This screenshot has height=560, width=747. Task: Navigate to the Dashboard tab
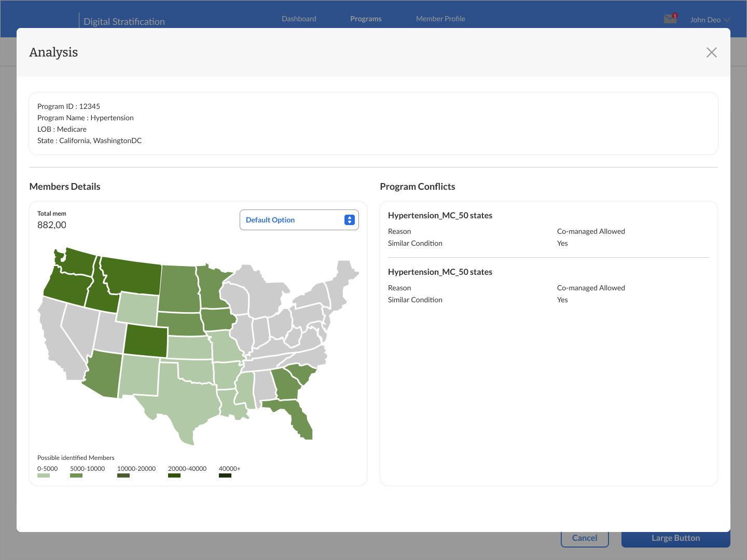coord(298,19)
